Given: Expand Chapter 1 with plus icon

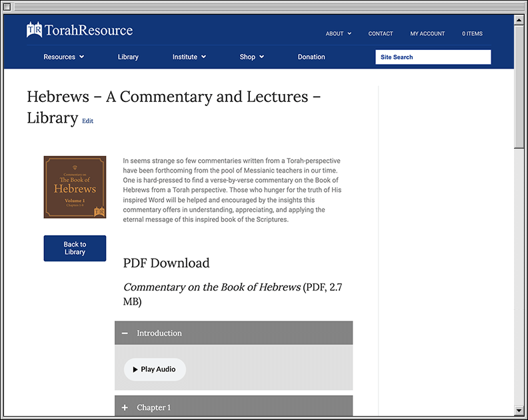Looking at the screenshot, I should (x=125, y=407).
